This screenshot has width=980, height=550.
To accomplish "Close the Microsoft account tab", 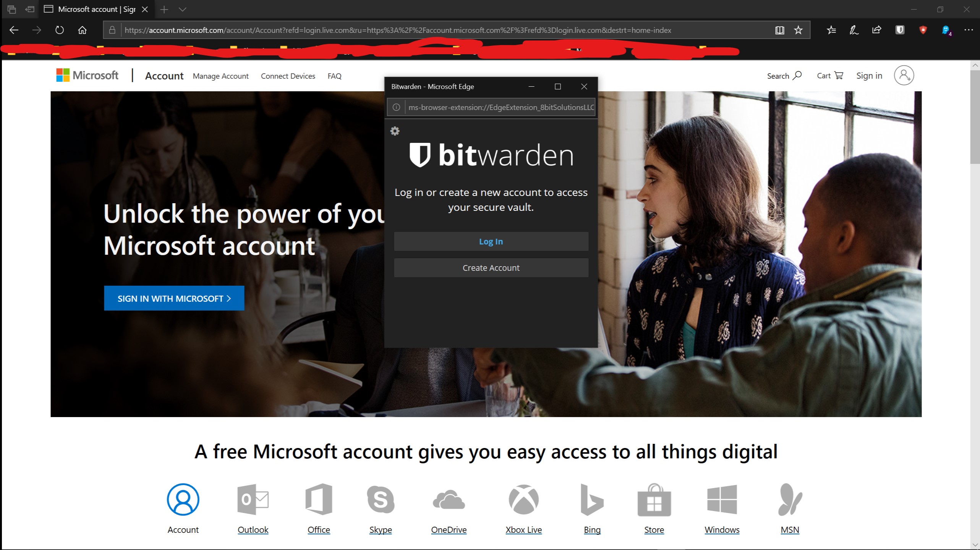I will click(x=145, y=9).
